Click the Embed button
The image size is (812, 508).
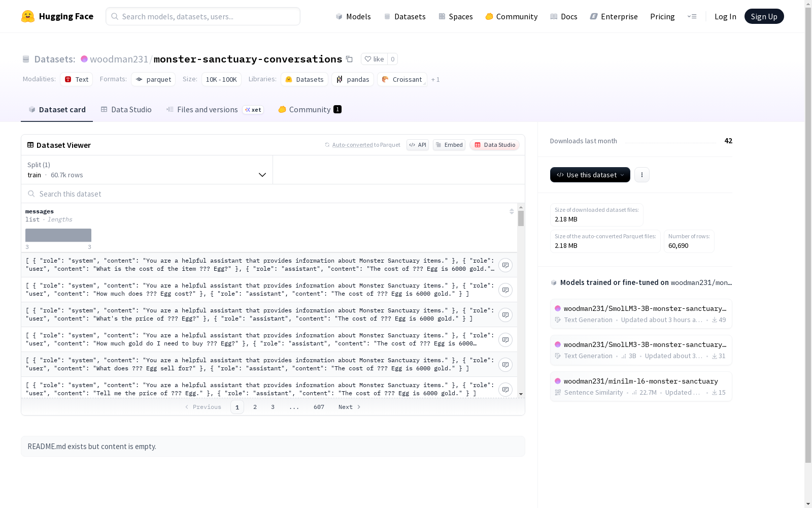click(x=449, y=145)
